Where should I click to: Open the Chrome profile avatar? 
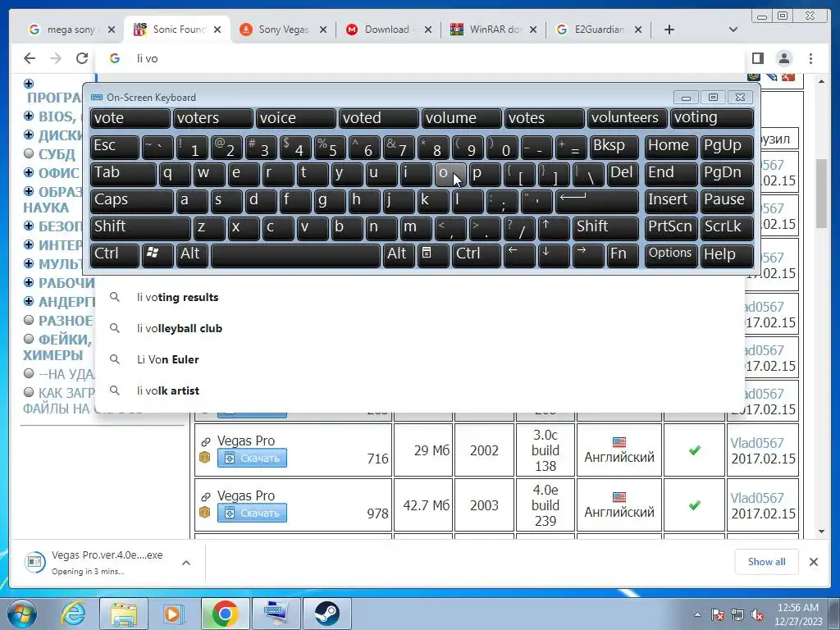783,58
